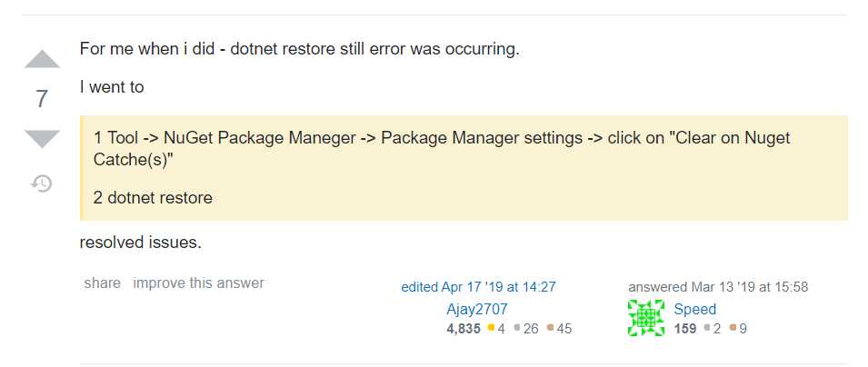View the edited Apr 17 '19 revision link
868x367 pixels.
478,287
